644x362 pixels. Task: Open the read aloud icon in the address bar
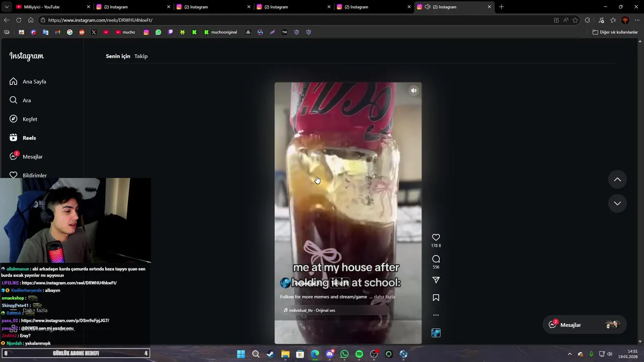pos(566,20)
